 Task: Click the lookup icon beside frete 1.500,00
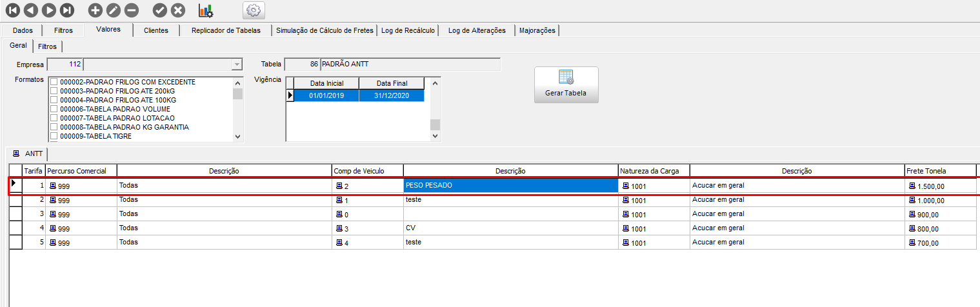912,186
